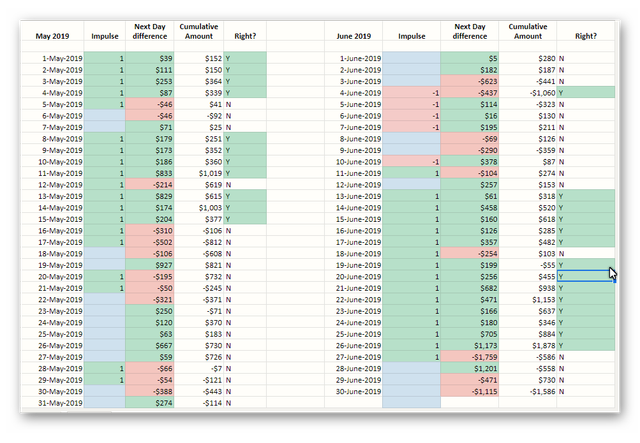
Task: Click the May Right? column header
Action: (x=245, y=31)
